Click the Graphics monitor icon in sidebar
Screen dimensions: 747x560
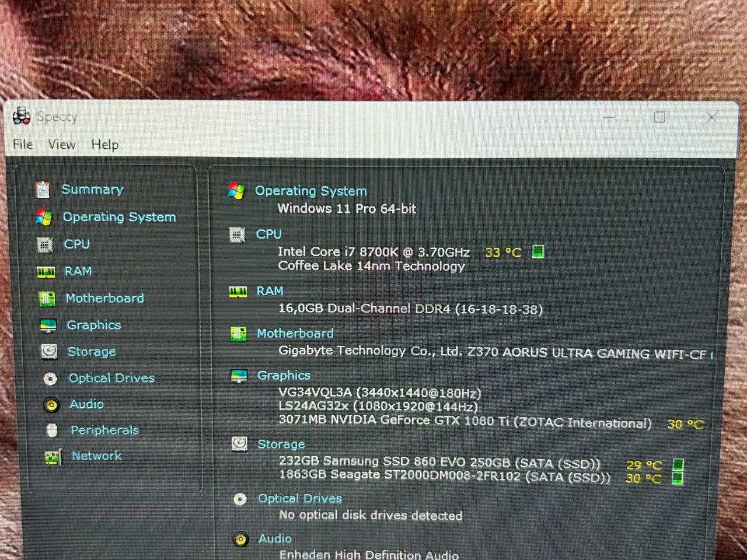[48, 325]
